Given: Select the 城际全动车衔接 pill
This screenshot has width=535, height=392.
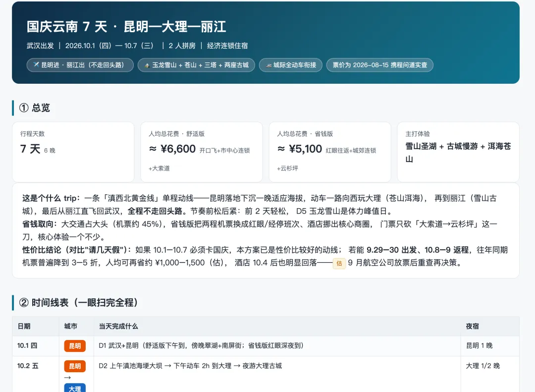Looking at the screenshot, I should click(x=291, y=65).
